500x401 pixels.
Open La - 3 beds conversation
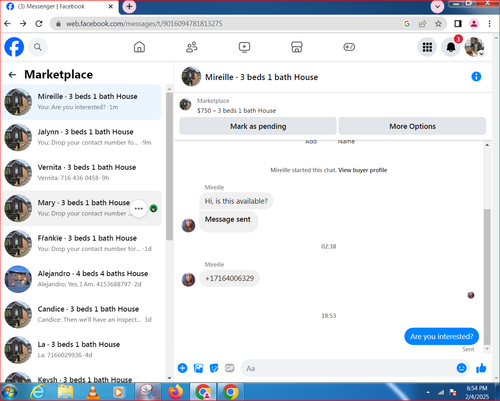click(x=81, y=350)
